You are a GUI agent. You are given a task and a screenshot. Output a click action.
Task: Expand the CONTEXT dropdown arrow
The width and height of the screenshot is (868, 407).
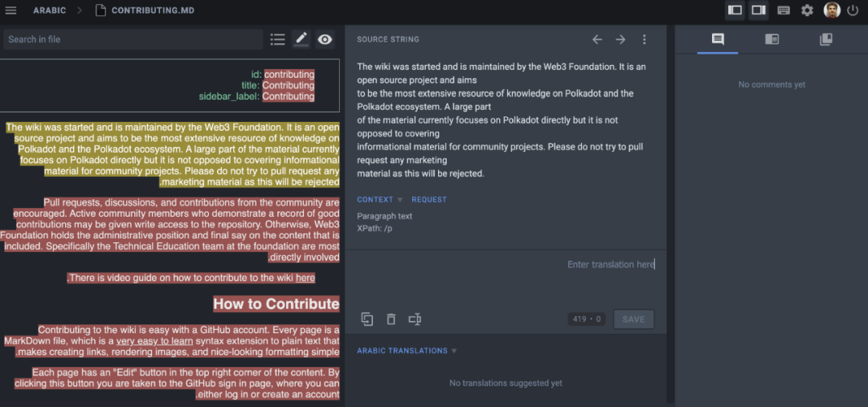(x=399, y=200)
